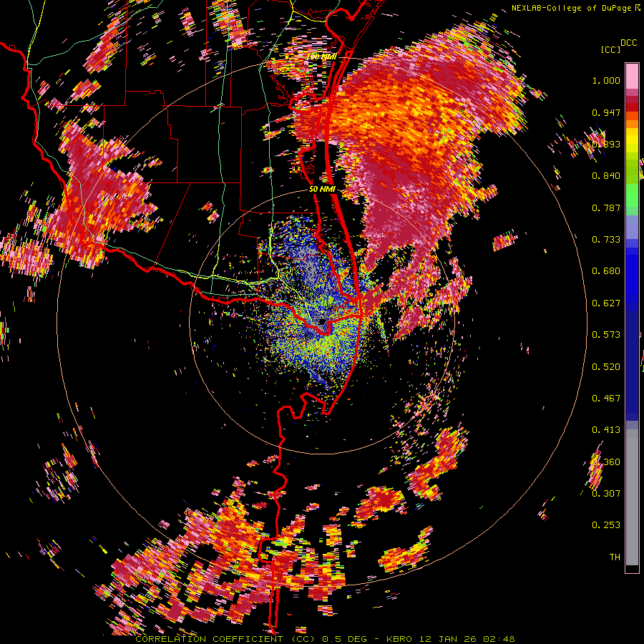Viewport: 644px width, 644px height.
Task: Select the 0.627 scale value
Action: pos(606,303)
